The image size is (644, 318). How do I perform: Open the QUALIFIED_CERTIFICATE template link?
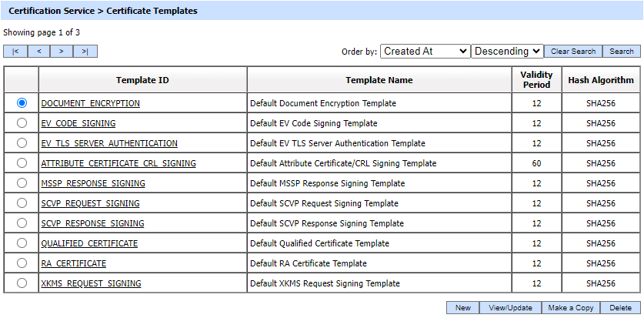[x=89, y=243]
